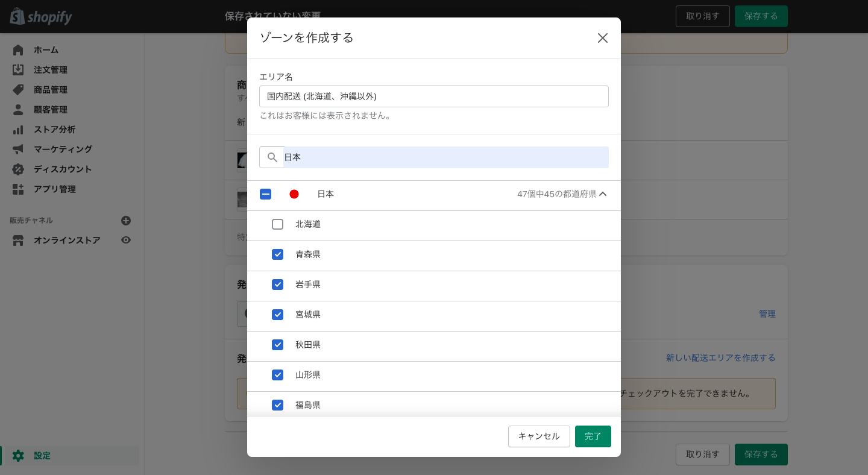Image resolution: width=868 pixels, height=475 pixels.
Task: Open 注文管理 in the sidebar
Action: pos(51,70)
